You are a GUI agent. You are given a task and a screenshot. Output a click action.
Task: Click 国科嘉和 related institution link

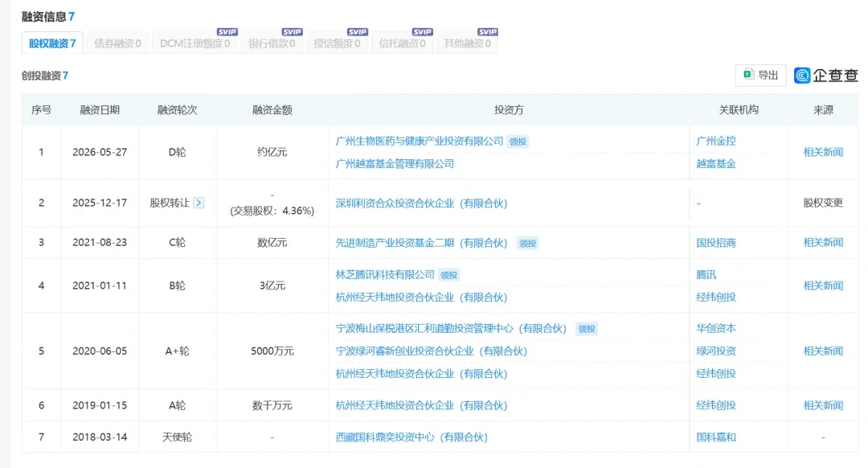tap(716, 437)
